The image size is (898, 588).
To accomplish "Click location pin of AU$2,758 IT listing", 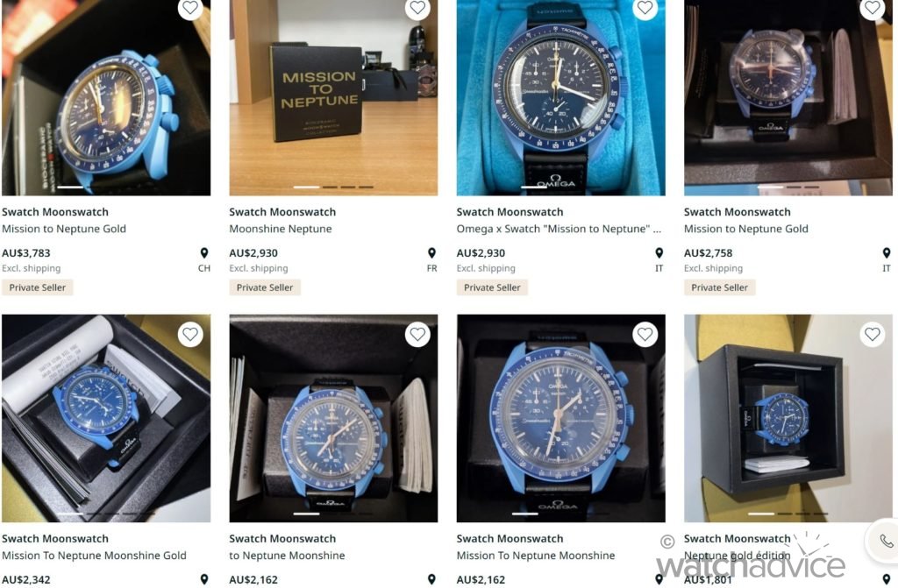I will 887,253.
